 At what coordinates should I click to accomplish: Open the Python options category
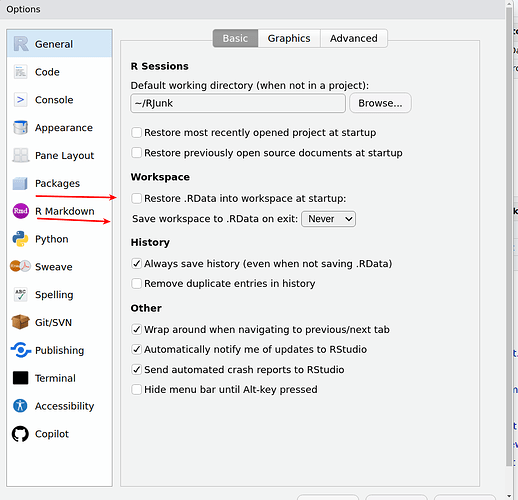[x=59, y=239]
